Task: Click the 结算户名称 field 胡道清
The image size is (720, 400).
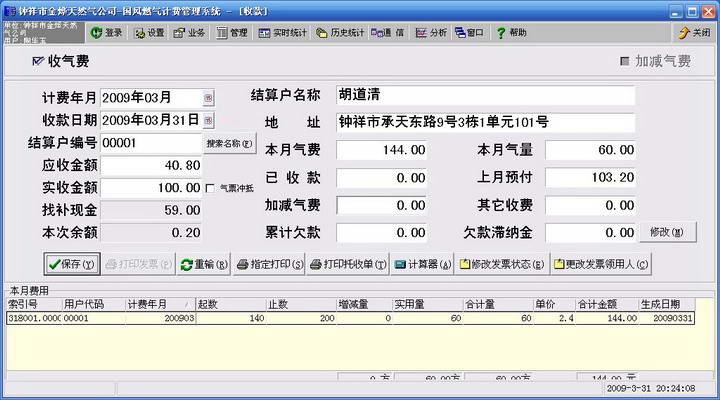Action: click(x=485, y=95)
